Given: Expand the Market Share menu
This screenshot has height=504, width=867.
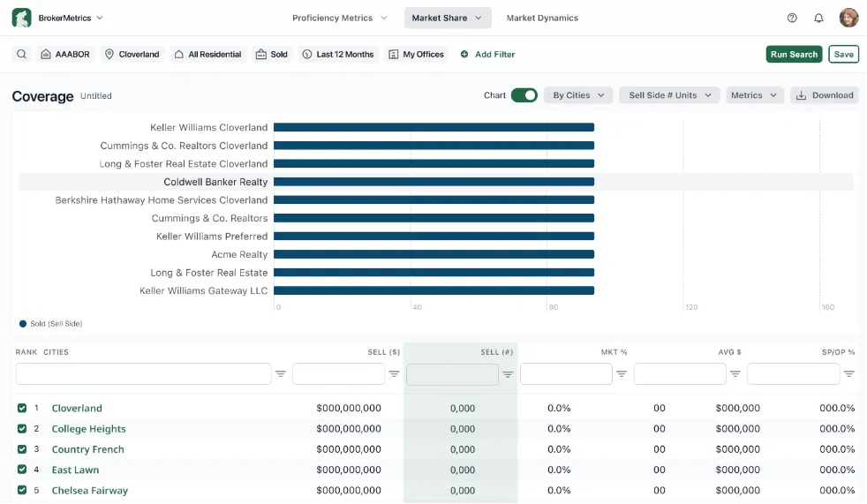Looking at the screenshot, I should coord(448,18).
